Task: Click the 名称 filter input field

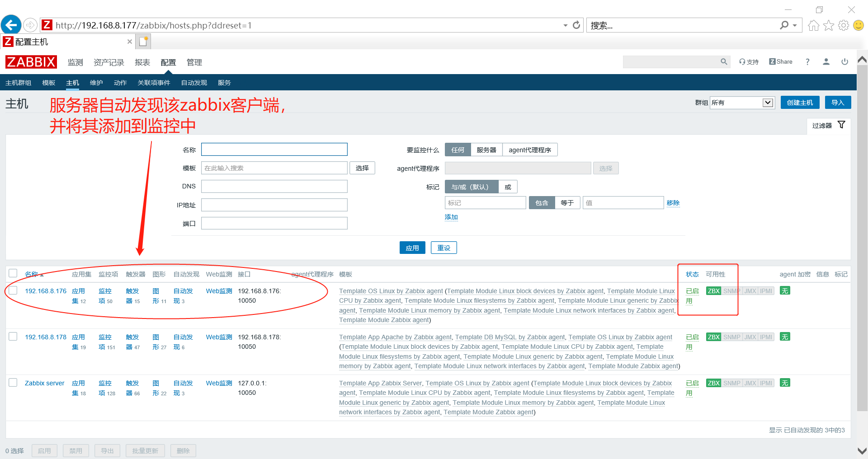Action: coord(274,150)
